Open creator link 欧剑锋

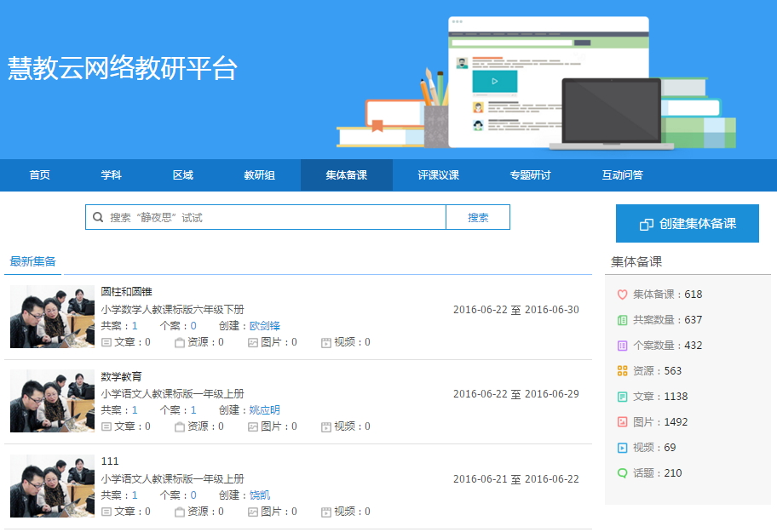click(264, 326)
